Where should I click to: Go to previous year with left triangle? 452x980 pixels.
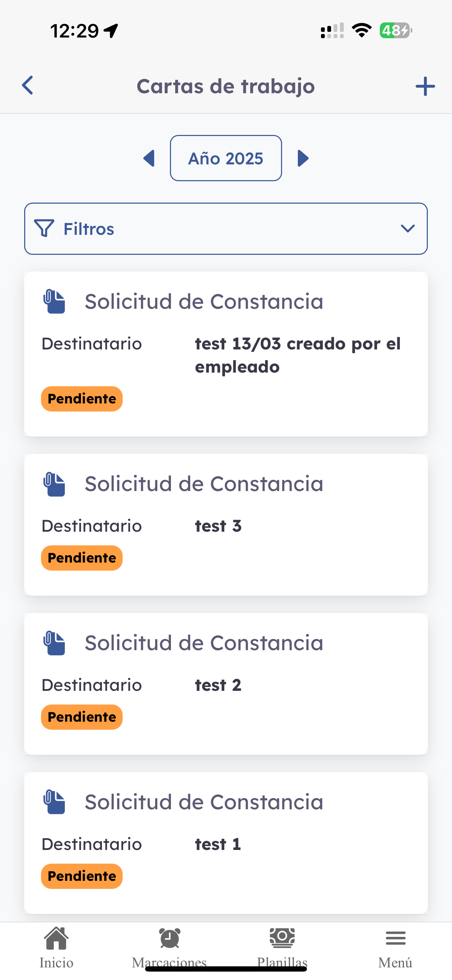click(x=149, y=158)
